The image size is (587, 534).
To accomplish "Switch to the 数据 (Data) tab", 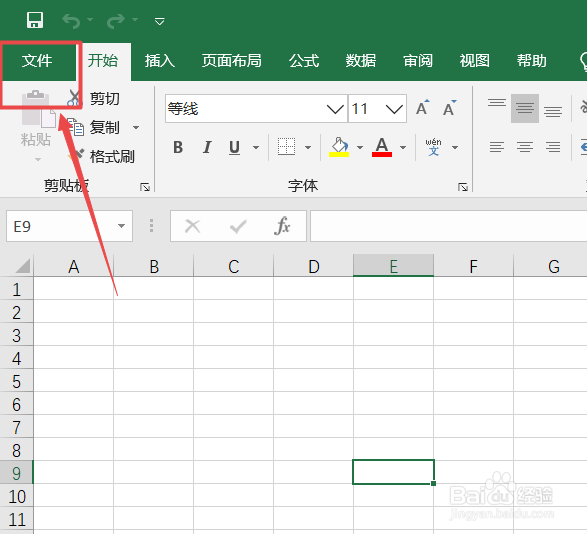I will 361,61.
